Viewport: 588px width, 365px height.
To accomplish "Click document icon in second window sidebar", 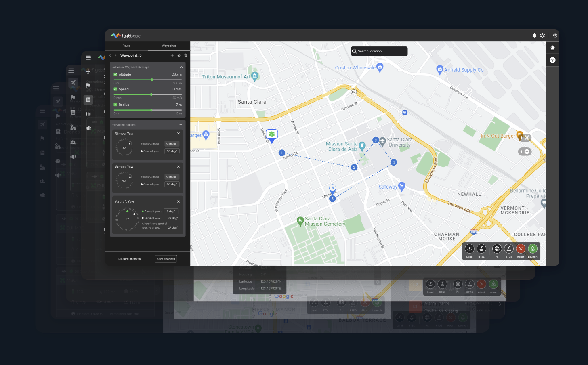I will 88,100.
